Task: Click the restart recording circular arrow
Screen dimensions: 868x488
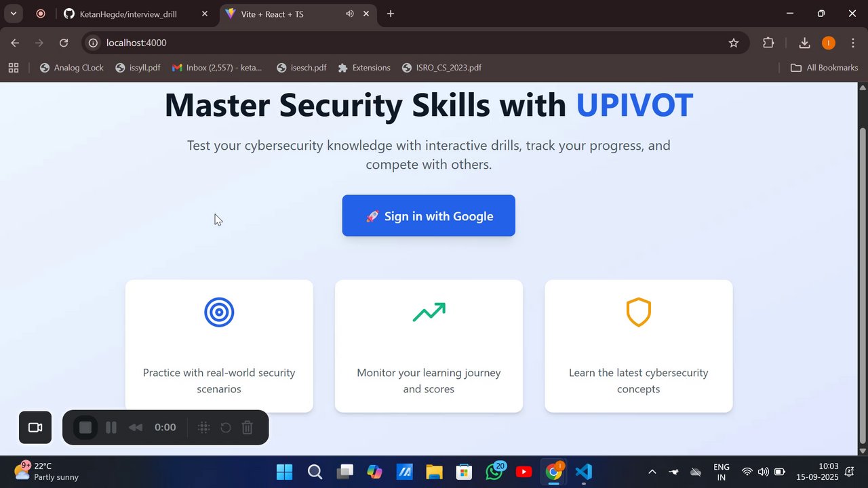Action: tap(226, 428)
